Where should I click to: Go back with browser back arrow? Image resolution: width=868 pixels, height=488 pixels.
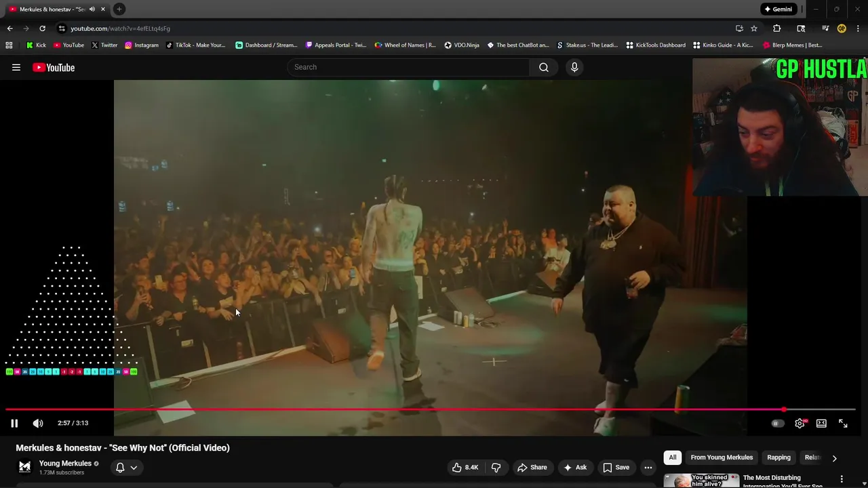[x=9, y=28]
